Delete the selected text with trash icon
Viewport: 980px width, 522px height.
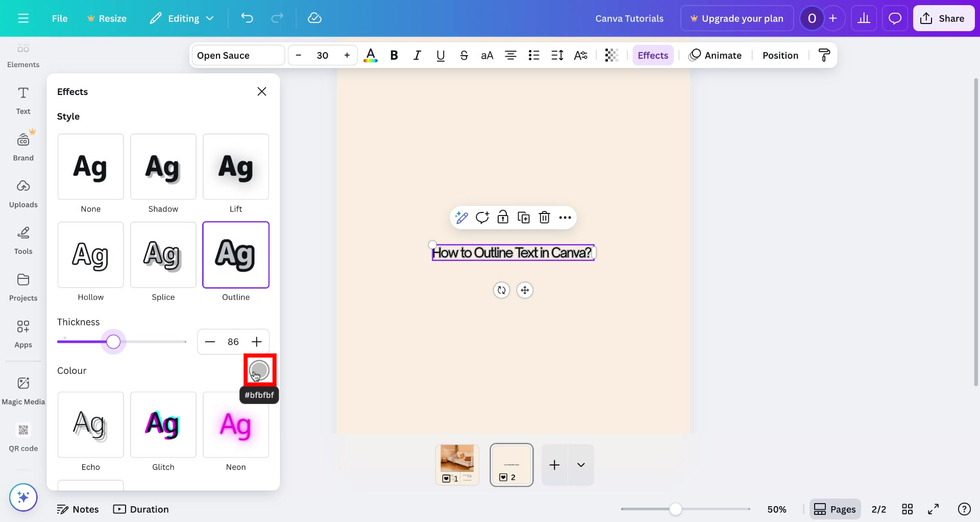coord(544,217)
